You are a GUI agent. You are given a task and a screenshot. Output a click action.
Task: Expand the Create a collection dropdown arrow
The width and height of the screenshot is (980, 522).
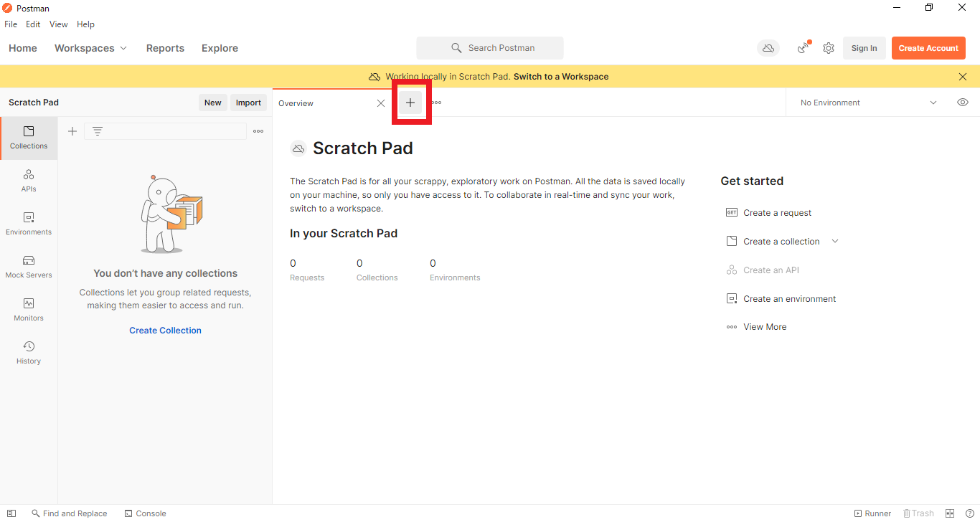pos(835,242)
